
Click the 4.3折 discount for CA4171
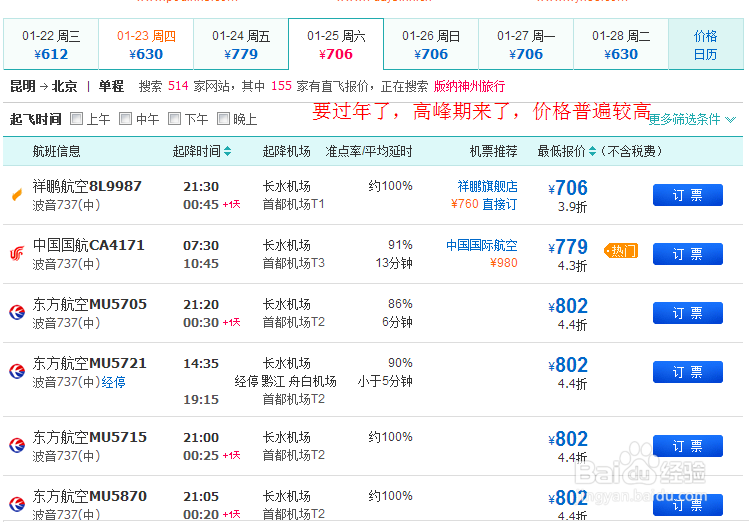pyautogui.click(x=572, y=266)
